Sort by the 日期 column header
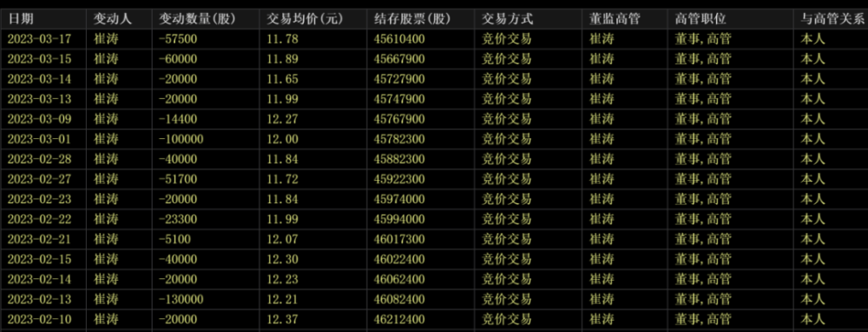868x332 pixels. coord(43,19)
